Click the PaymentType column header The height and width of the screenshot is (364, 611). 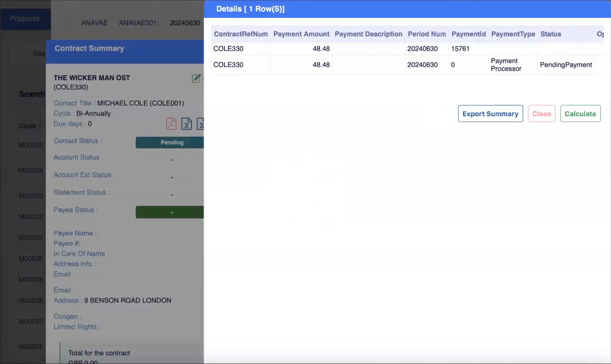pyautogui.click(x=513, y=34)
